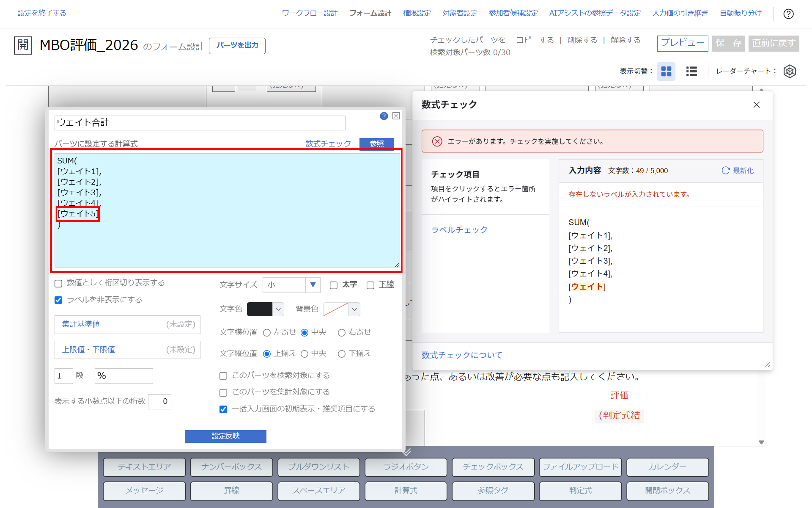Viewport: 812px width, 508px height.
Task: Open 権限設定 tab
Action: [x=416, y=13]
